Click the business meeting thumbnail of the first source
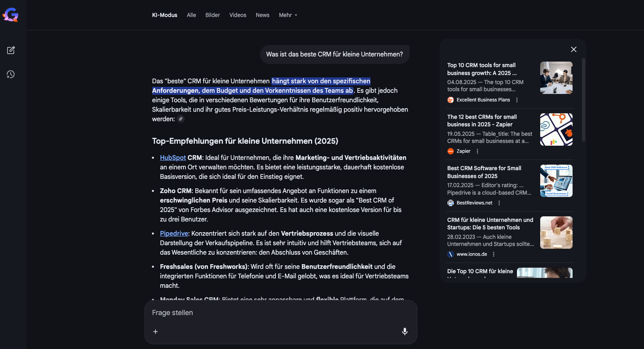644x349 pixels. (556, 78)
